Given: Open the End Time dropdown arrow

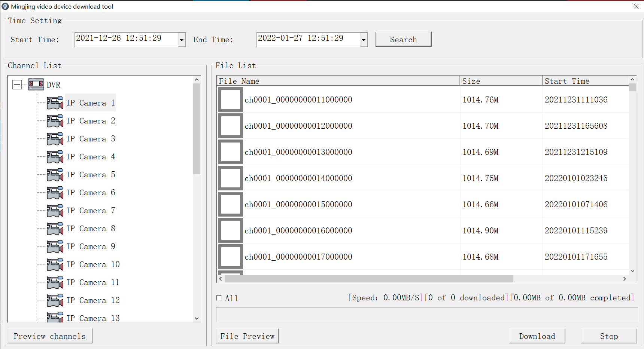Looking at the screenshot, I should (x=364, y=40).
